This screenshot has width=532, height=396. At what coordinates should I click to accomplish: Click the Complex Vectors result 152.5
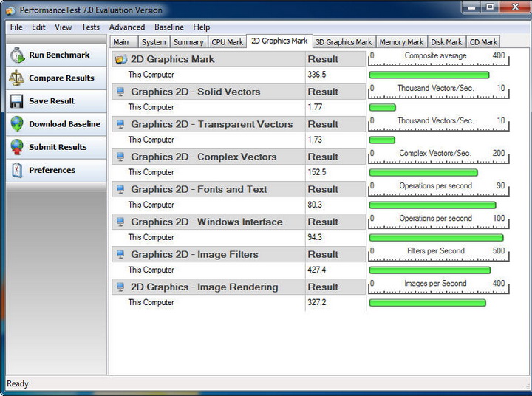(317, 172)
